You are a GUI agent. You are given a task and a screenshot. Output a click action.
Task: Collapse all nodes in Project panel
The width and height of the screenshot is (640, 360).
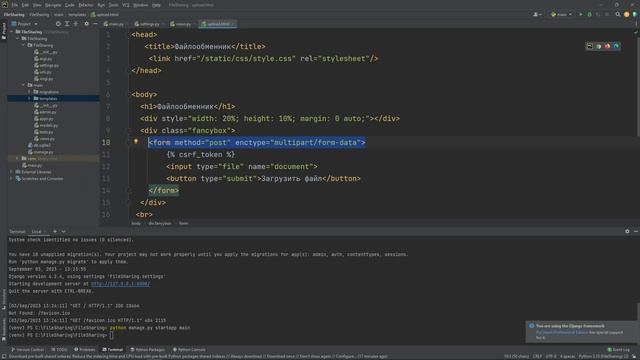coord(76,24)
